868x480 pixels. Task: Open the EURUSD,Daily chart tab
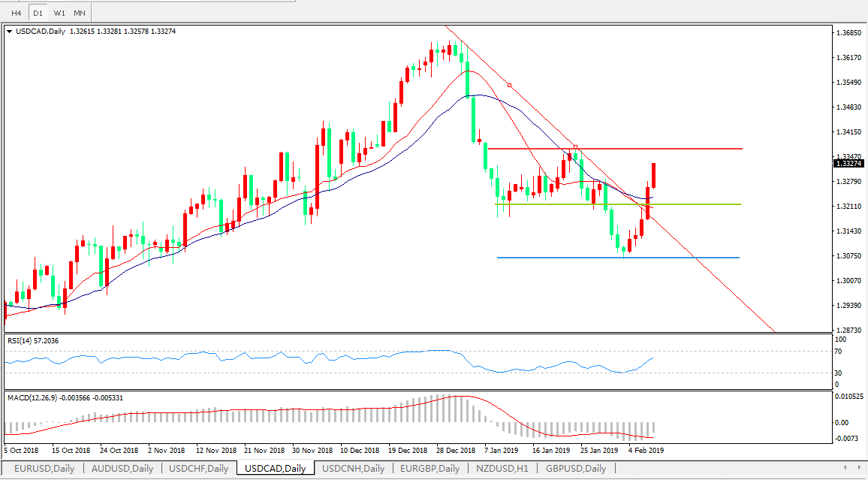tap(44, 469)
